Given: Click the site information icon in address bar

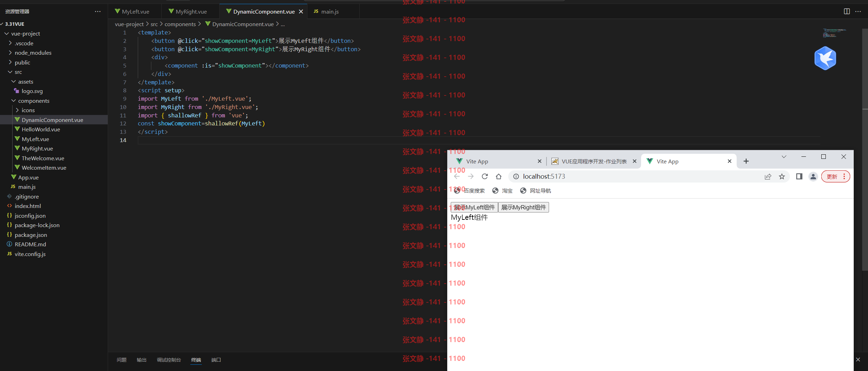Looking at the screenshot, I should click(516, 177).
